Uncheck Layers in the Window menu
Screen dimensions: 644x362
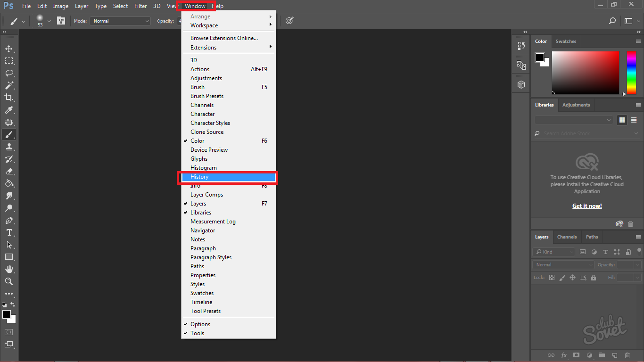click(x=198, y=204)
